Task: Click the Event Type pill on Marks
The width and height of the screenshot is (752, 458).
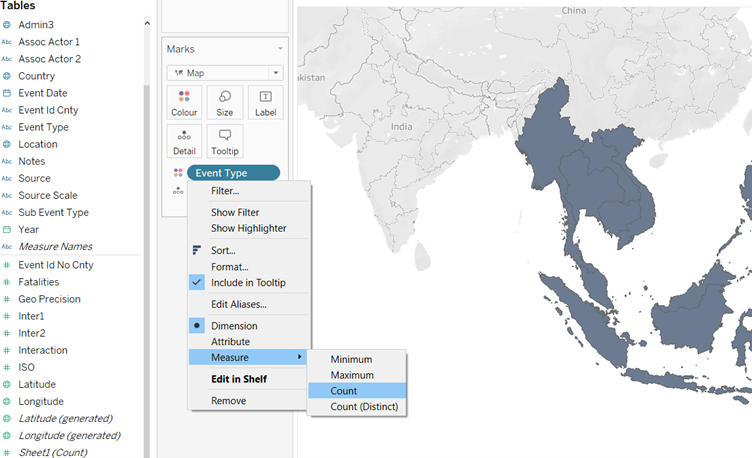Action: (x=232, y=173)
